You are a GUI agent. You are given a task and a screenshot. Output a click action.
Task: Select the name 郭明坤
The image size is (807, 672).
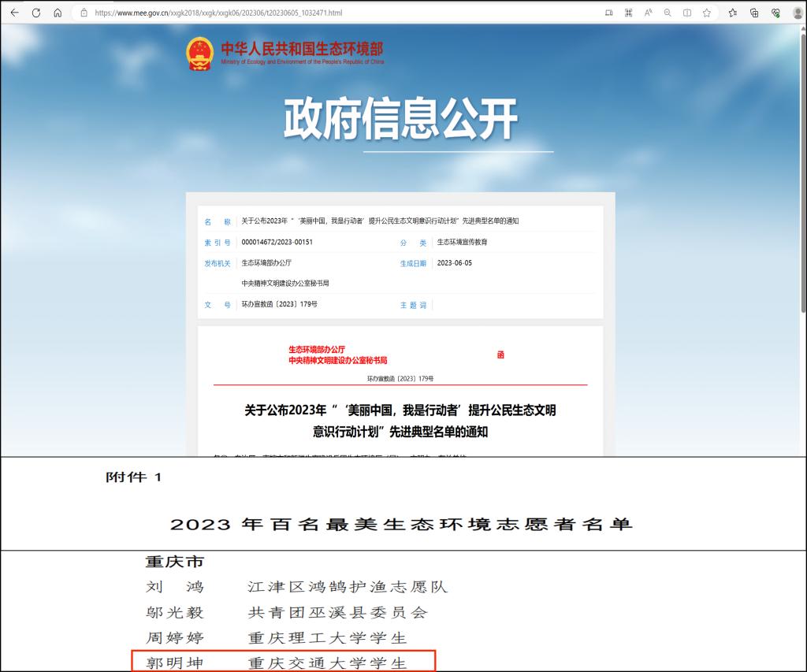[175, 663]
